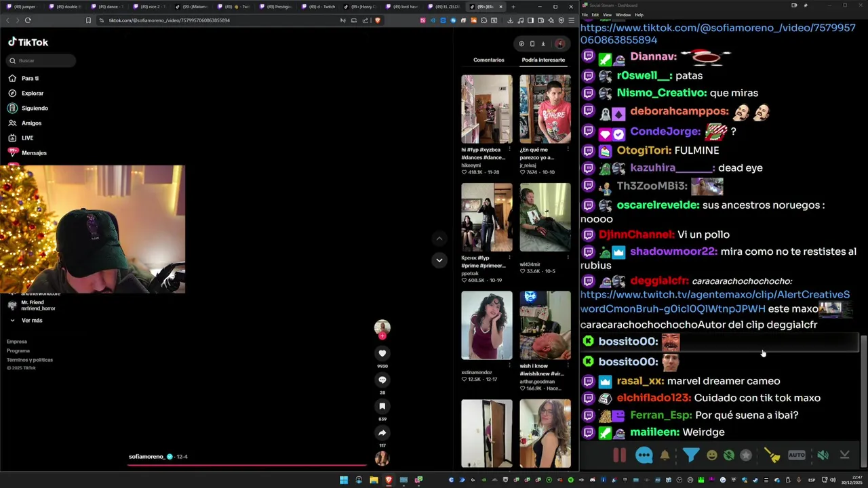Screen dimensions: 868x488
Task: Open the creator avatar above the like button
Action: [382, 328]
